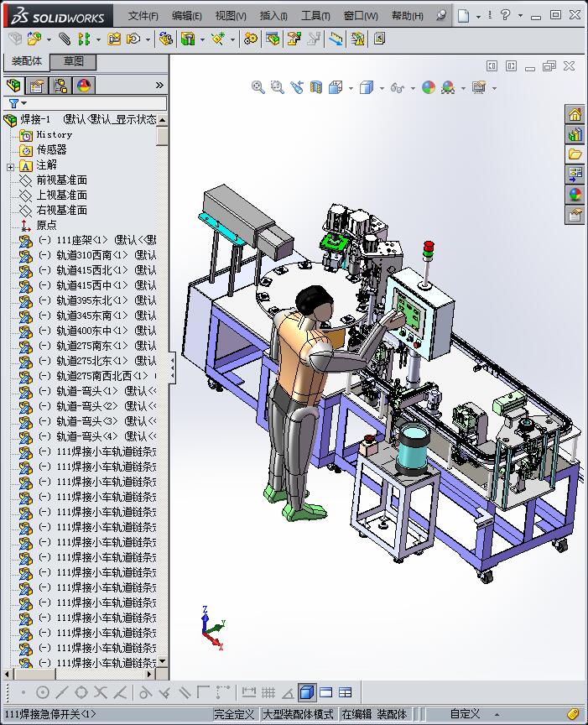This screenshot has height=725, width=588.
Task: Click Zoom to Area icon
Action: click(x=278, y=87)
